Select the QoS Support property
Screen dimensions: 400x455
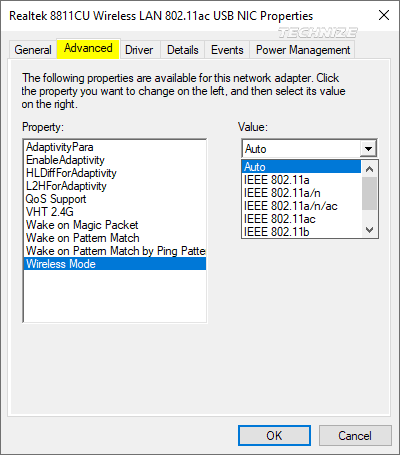(x=115, y=199)
